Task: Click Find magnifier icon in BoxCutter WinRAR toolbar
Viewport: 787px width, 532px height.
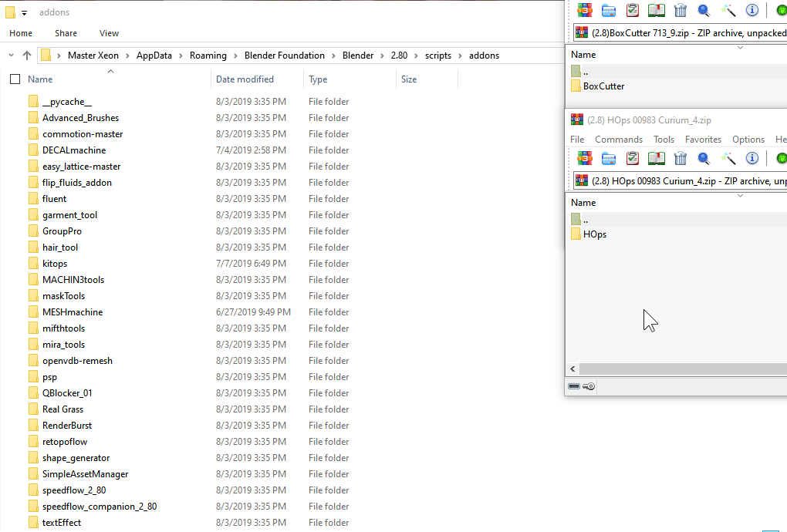Action: pos(704,10)
